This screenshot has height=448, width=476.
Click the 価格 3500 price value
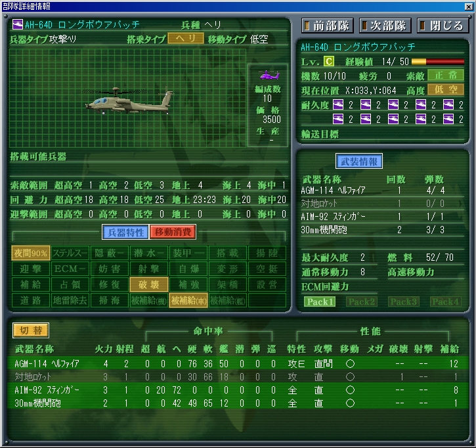(272, 120)
